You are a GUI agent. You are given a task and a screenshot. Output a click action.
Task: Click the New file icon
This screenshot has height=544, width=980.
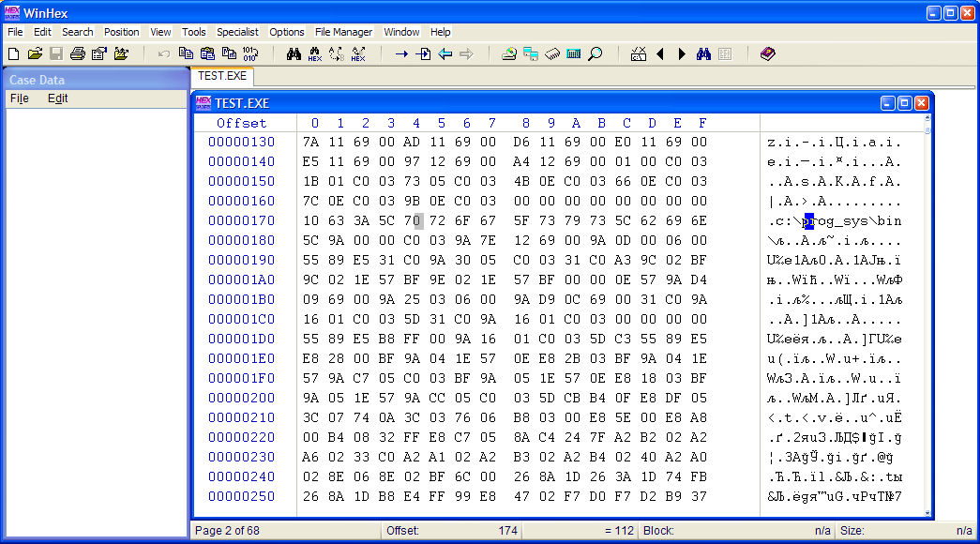[x=14, y=54]
